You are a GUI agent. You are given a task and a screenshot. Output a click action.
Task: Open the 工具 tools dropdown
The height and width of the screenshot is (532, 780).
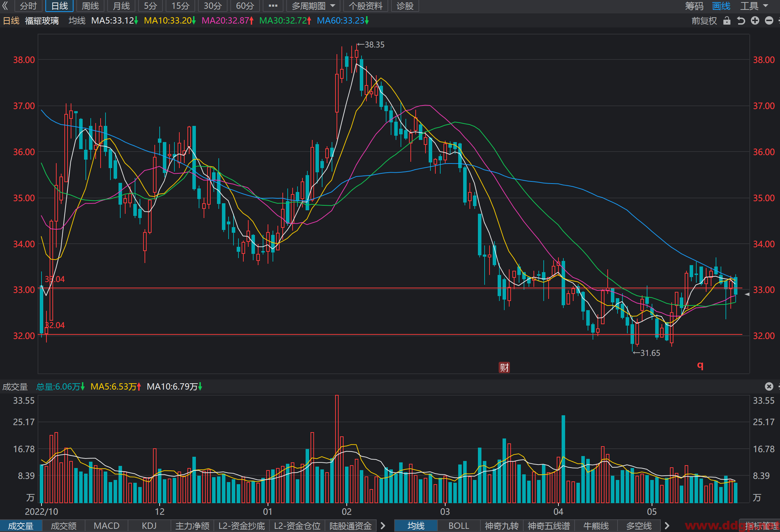coord(754,6)
